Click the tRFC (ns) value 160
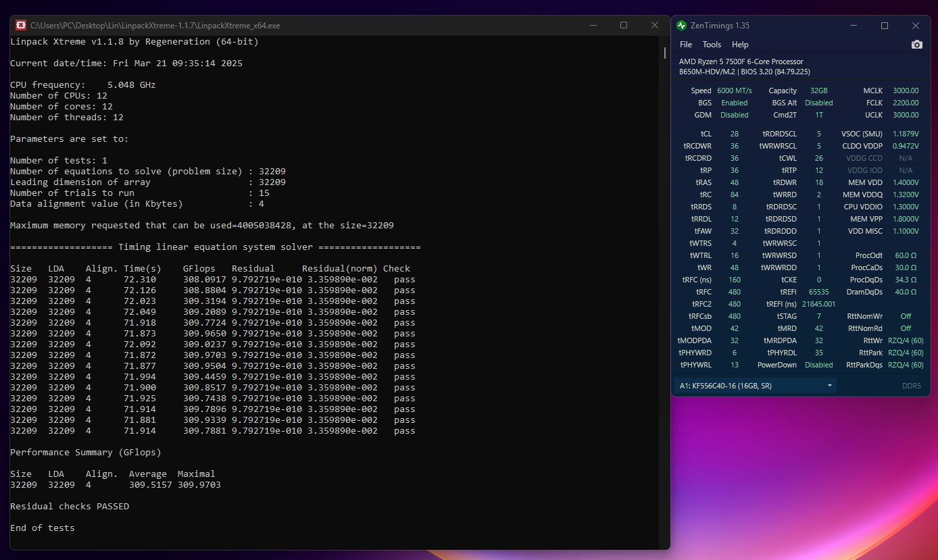Viewport: 938px width, 560px height. pyautogui.click(x=735, y=280)
